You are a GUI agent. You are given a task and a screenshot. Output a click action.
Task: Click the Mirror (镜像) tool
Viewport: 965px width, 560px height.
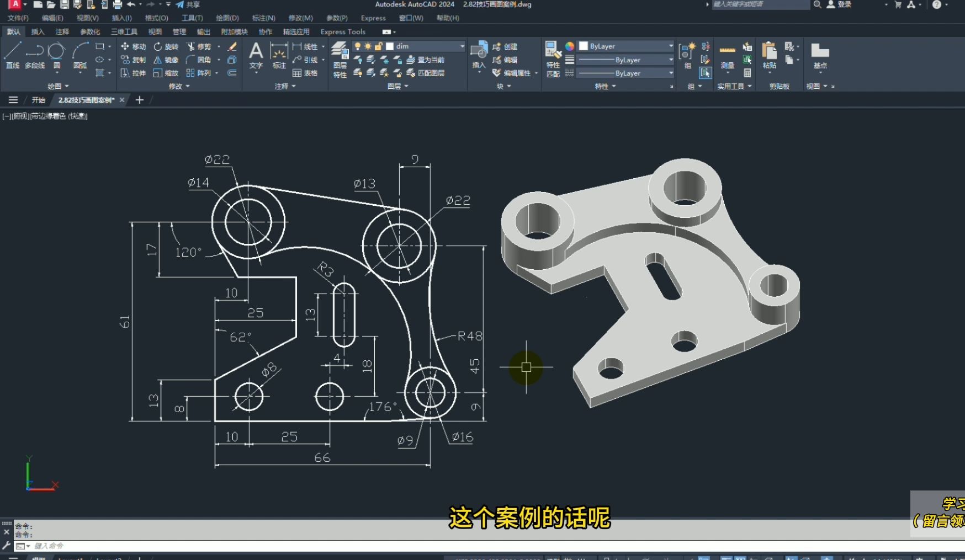(x=166, y=60)
